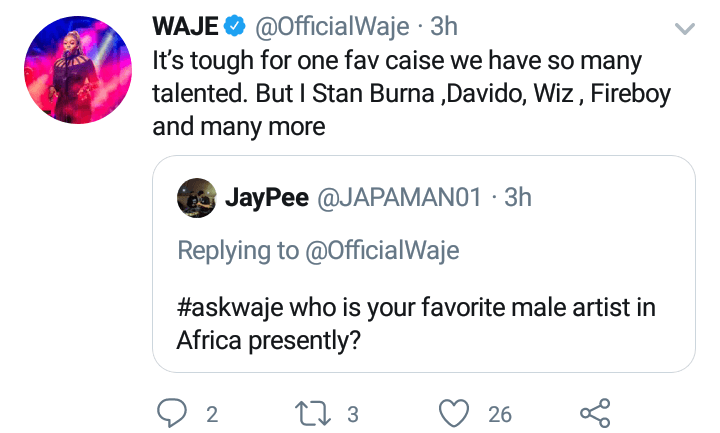This screenshot has width=720, height=433.
Task: Click the retweet count number 3
Action: (x=353, y=413)
